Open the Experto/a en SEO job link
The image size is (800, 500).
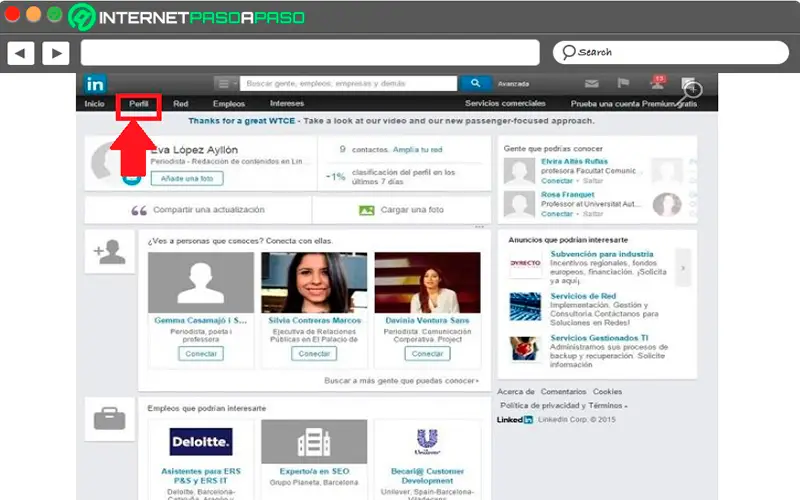click(x=314, y=471)
